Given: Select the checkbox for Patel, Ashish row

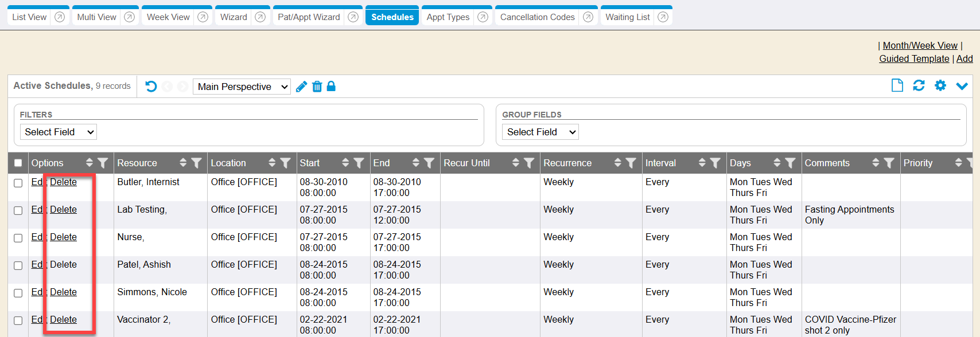Looking at the screenshot, I should pyautogui.click(x=18, y=265).
